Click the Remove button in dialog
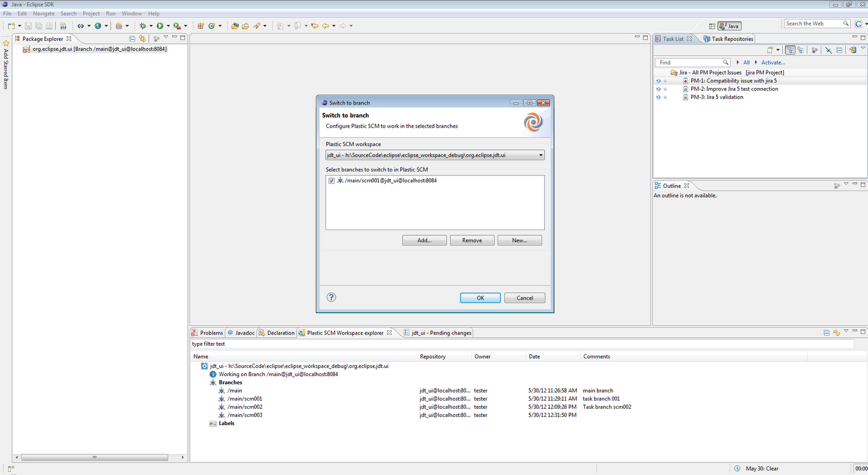868x475 pixels. coord(472,240)
